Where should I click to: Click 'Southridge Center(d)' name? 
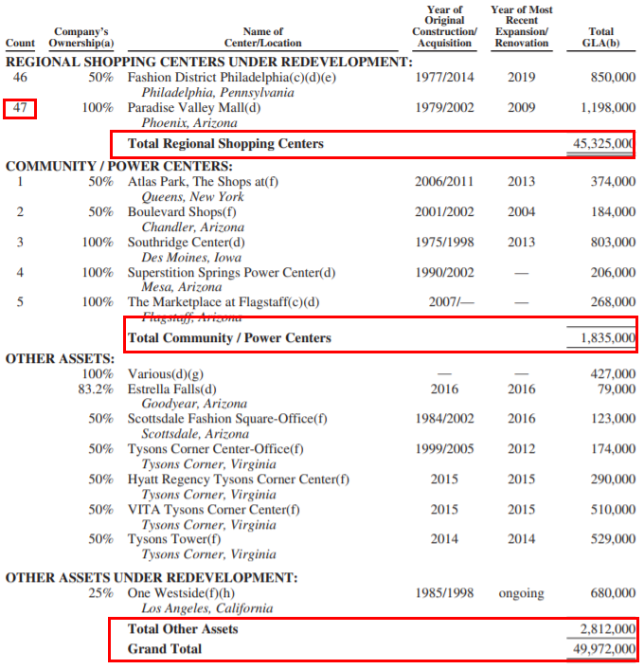click(187, 243)
